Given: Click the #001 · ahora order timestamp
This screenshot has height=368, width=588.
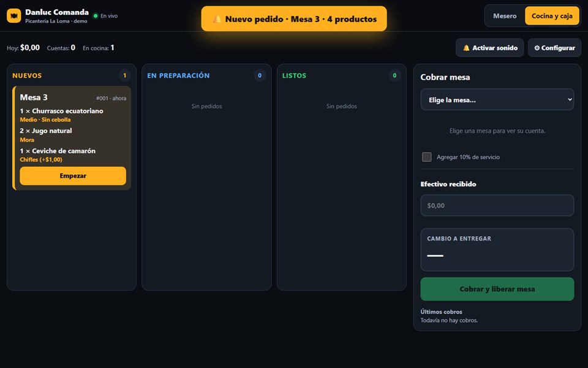Looking at the screenshot, I should [x=111, y=98].
